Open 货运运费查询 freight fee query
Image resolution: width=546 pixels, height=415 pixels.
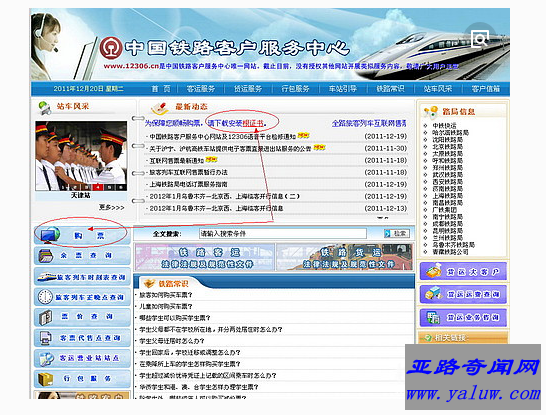pyautogui.click(x=463, y=295)
